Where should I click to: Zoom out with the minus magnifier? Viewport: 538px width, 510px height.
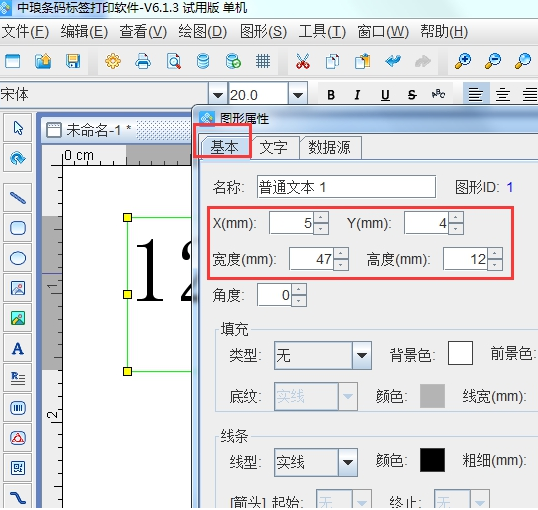click(x=493, y=62)
